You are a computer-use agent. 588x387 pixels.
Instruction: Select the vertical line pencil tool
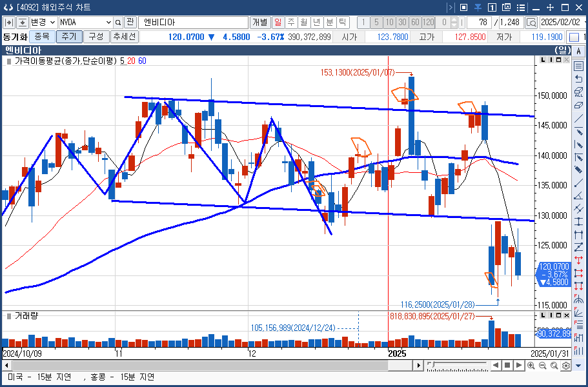[578, 144]
